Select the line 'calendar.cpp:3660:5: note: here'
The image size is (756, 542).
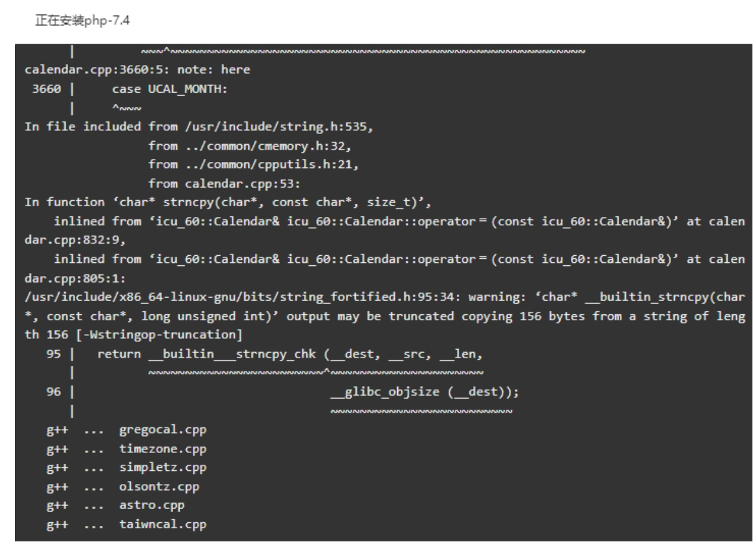(x=137, y=71)
